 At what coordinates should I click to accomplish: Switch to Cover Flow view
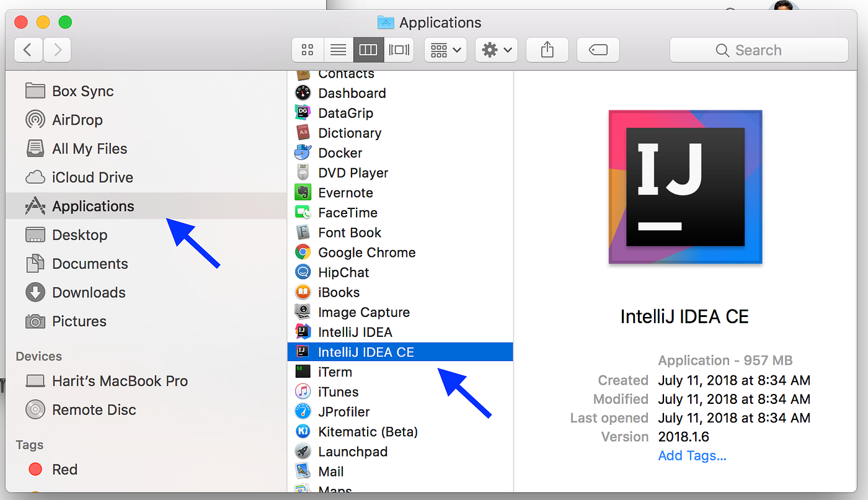(399, 50)
